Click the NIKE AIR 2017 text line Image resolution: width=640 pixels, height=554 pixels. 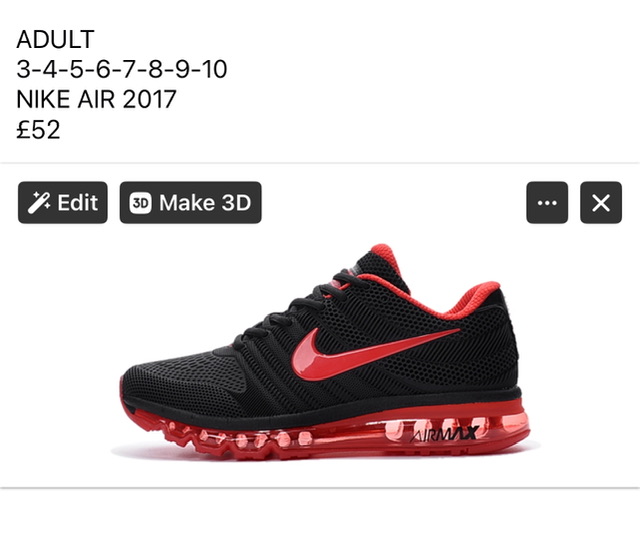point(96,99)
